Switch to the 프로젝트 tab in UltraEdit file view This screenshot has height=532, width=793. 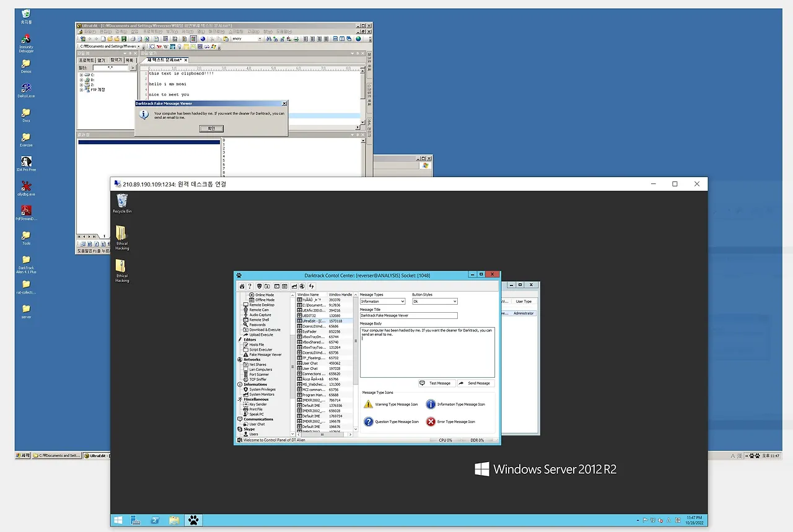(85, 60)
